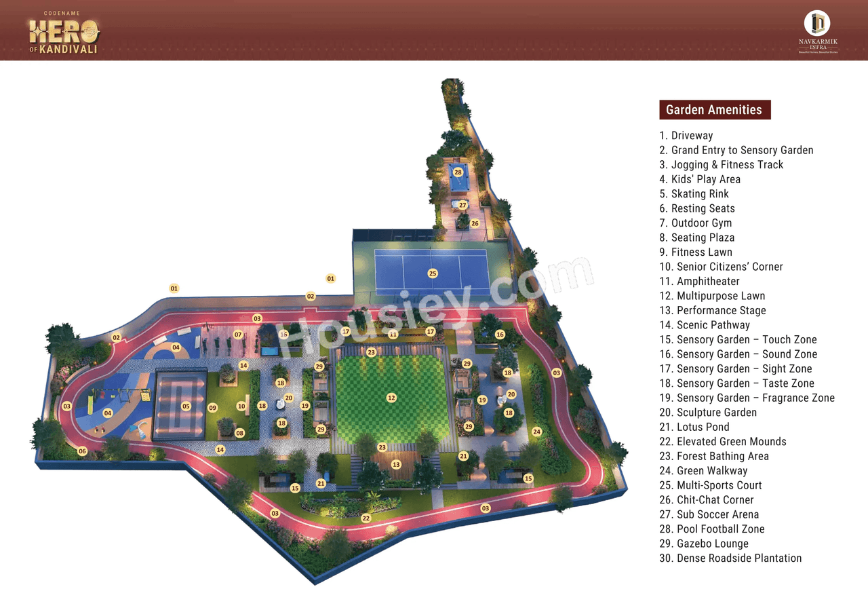868x608 pixels.
Task: Click '5. Skating Rink' legend entry
Action: [x=694, y=194]
